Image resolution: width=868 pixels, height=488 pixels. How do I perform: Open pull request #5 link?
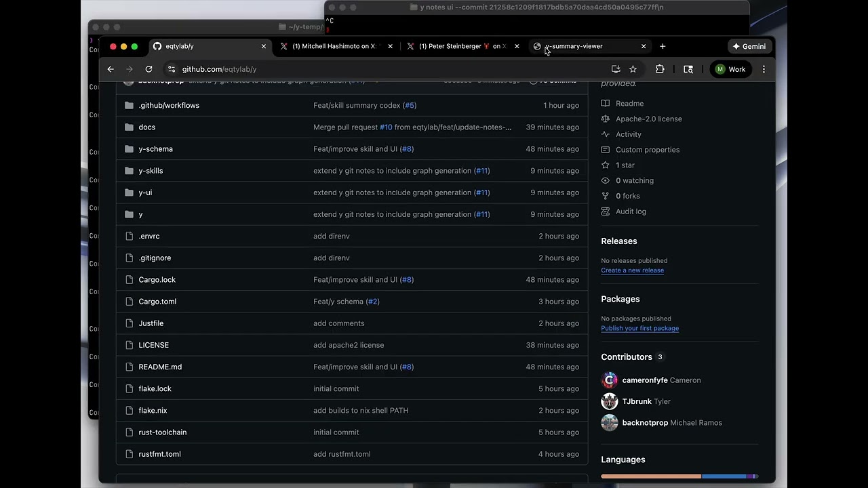tap(410, 105)
